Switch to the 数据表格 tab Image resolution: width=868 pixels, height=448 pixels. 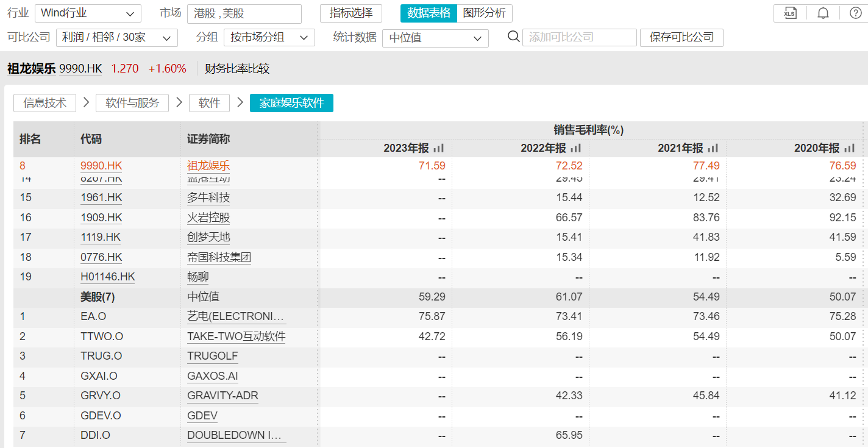point(429,13)
